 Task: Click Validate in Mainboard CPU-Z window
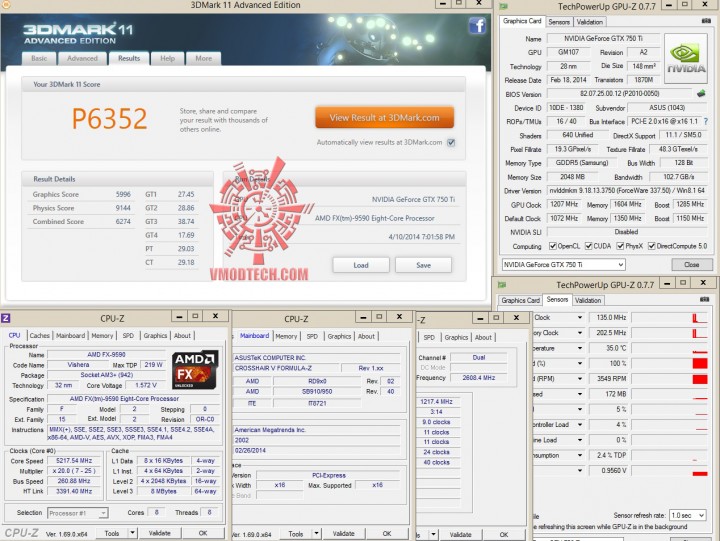343,534
